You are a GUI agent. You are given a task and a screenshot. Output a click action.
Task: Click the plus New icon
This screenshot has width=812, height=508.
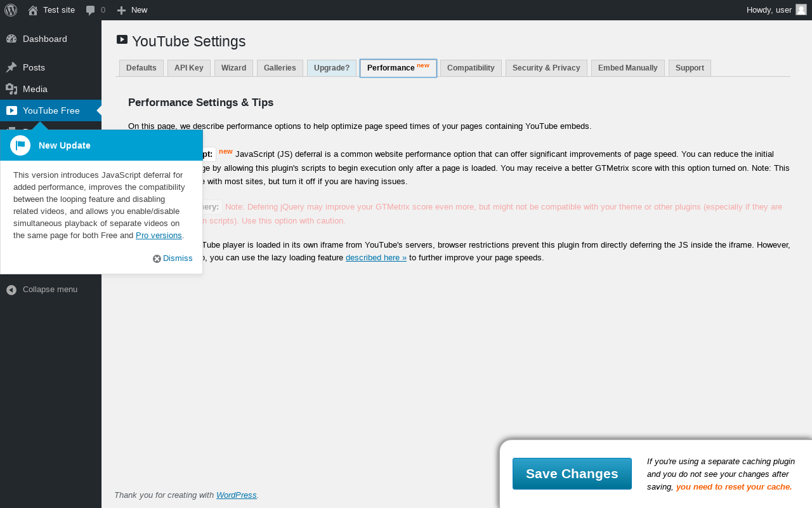point(122,10)
